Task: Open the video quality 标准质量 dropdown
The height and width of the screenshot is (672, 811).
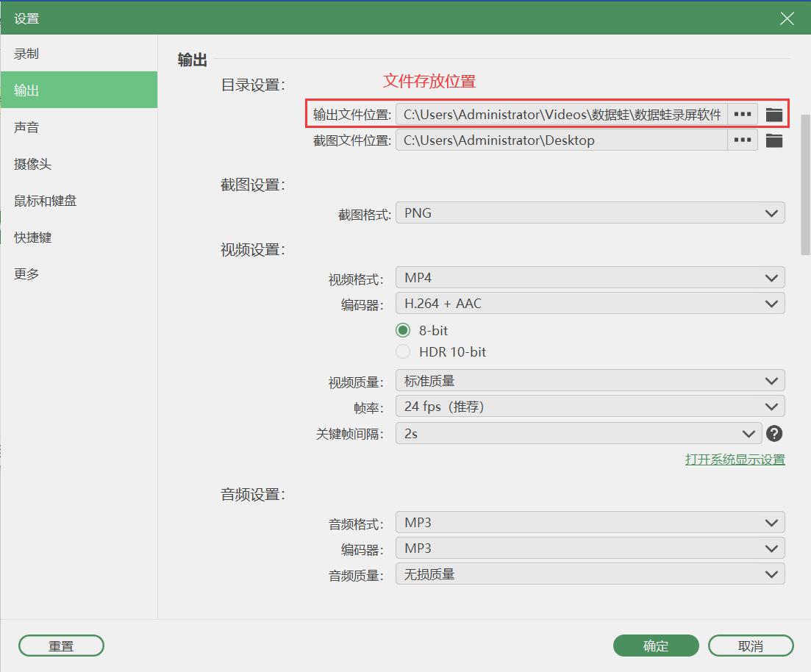Action: point(590,381)
